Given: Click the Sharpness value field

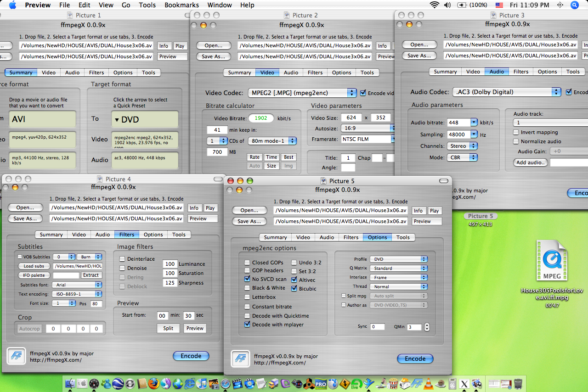Looking at the screenshot, I should coord(170,283).
